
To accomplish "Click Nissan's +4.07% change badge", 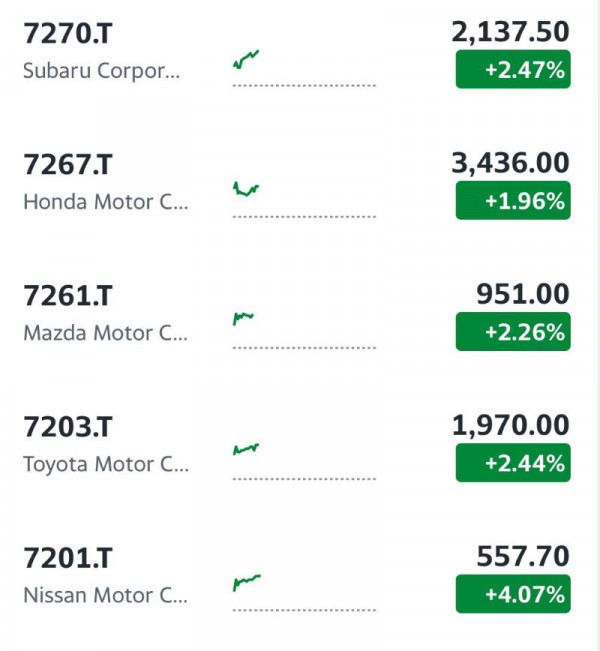I will coord(513,594).
